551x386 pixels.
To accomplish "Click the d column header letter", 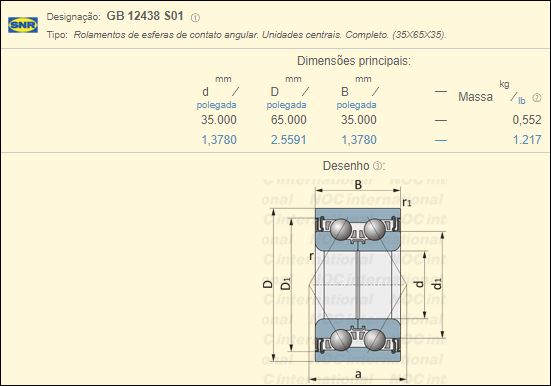I will [x=206, y=92].
